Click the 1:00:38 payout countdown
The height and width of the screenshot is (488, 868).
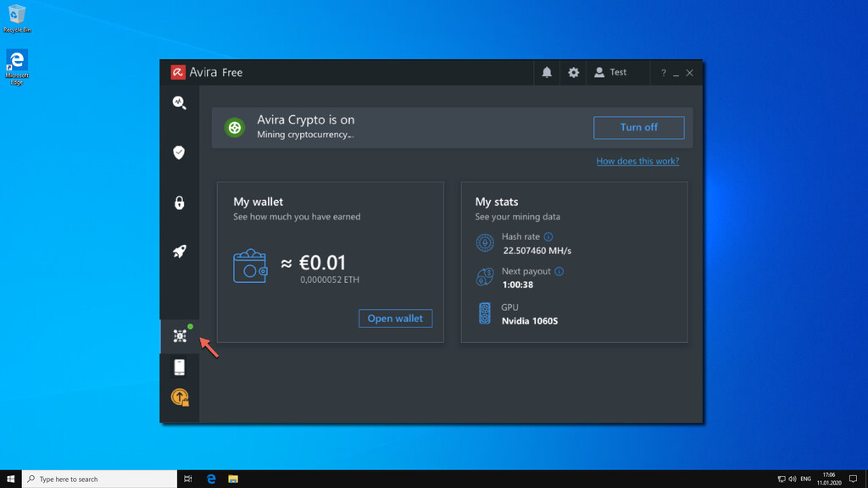click(518, 285)
